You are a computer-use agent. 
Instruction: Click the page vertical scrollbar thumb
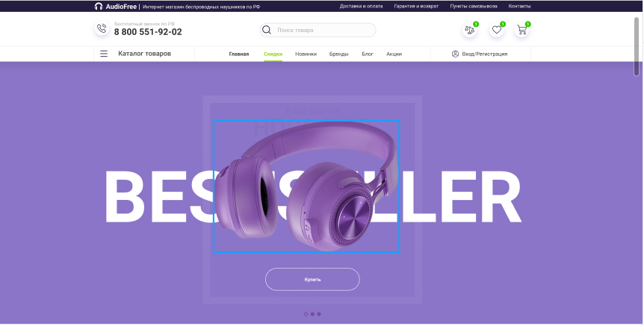(637, 46)
